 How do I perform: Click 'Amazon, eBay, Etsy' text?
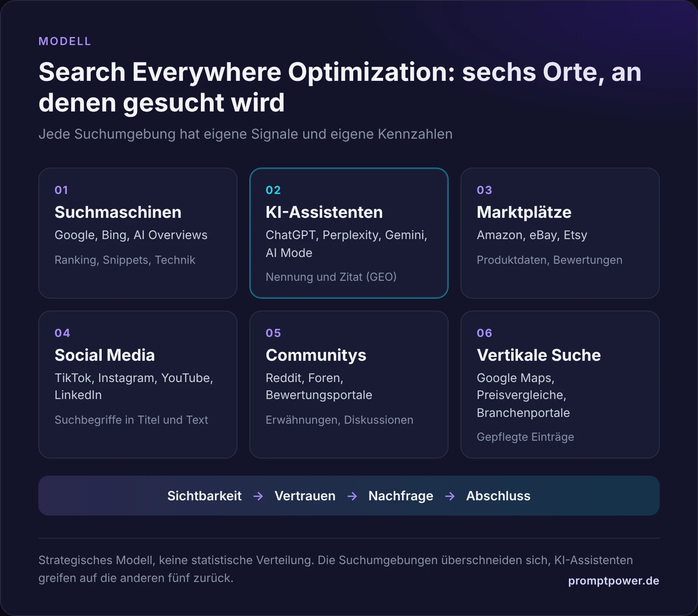(x=532, y=235)
